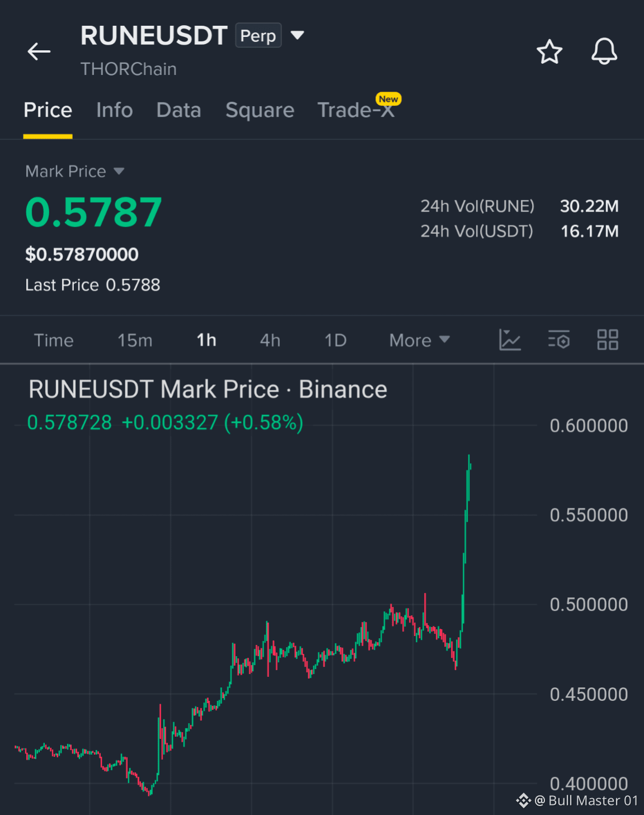
Task: Open the grid layout icon
Action: (607, 340)
